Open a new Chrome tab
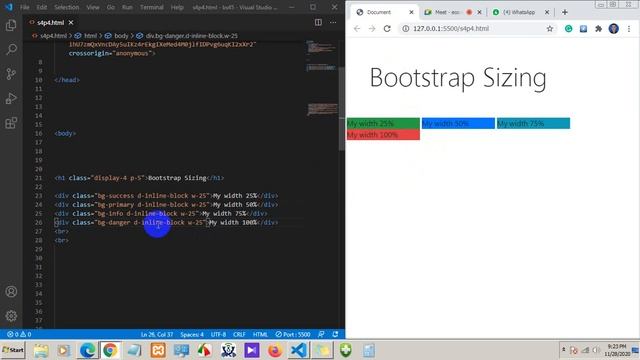This screenshot has width=640, height=360. [x=565, y=12]
